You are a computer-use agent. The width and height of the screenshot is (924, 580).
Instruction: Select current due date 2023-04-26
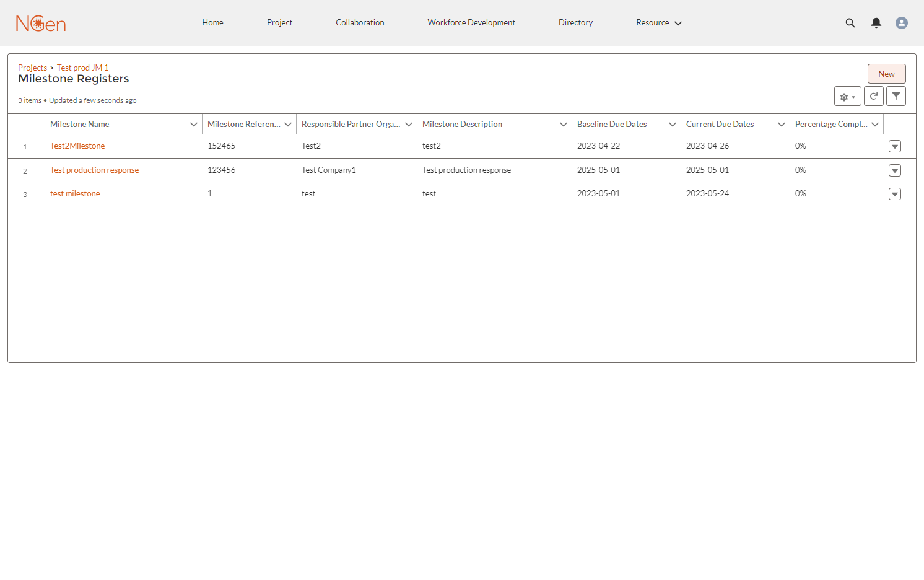(x=707, y=146)
